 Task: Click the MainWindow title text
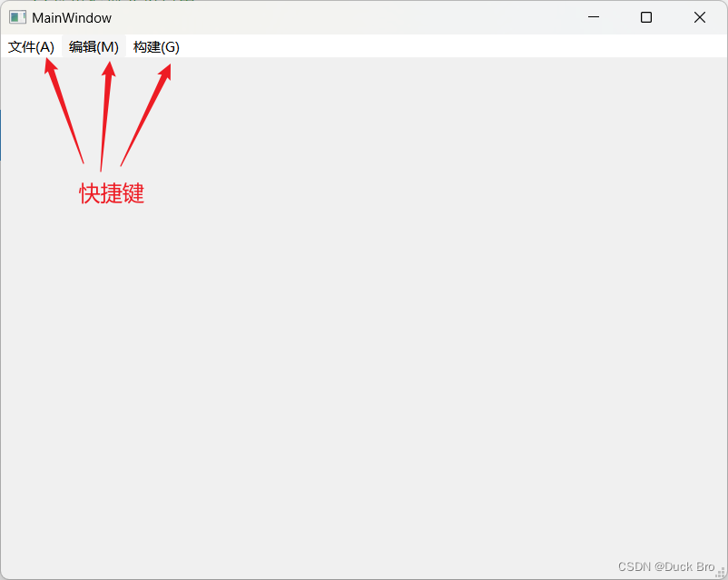[74, 17]
